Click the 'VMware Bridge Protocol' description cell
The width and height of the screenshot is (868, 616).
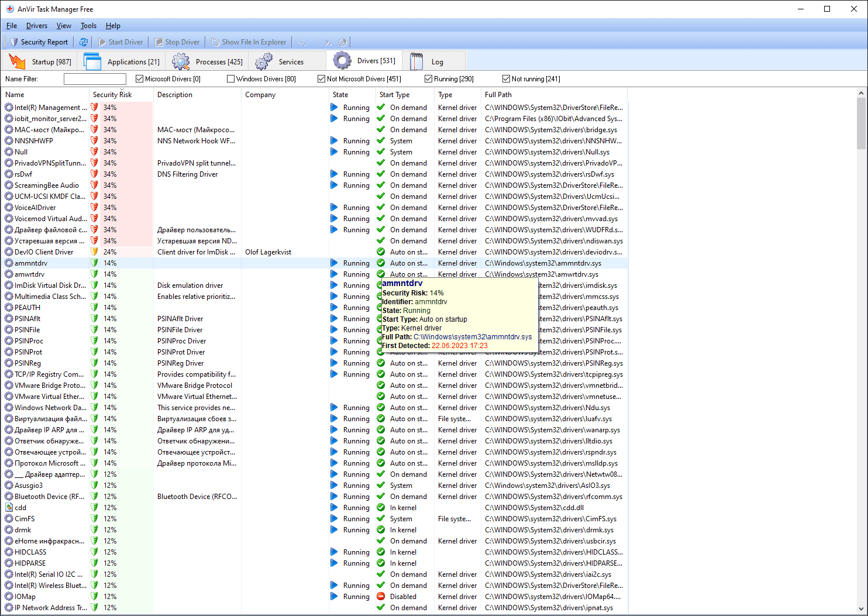click(x=195, y=386)
